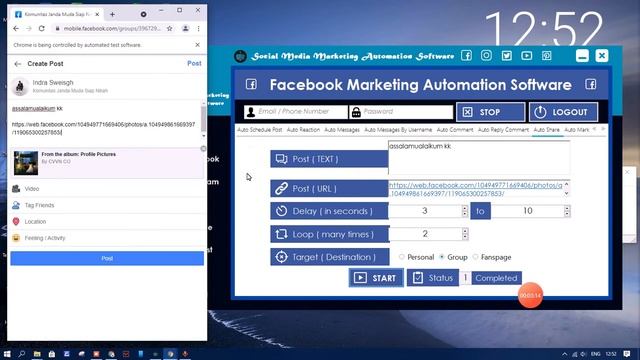Click the Indra Sweisgh profile picture
Viewport: 640px width, 360px height.
tap(20, 87)
